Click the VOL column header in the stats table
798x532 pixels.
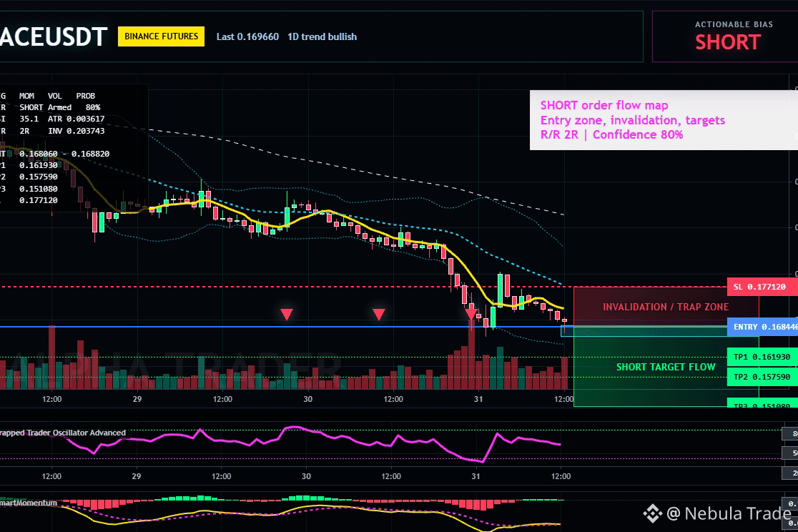coord(55,96)
